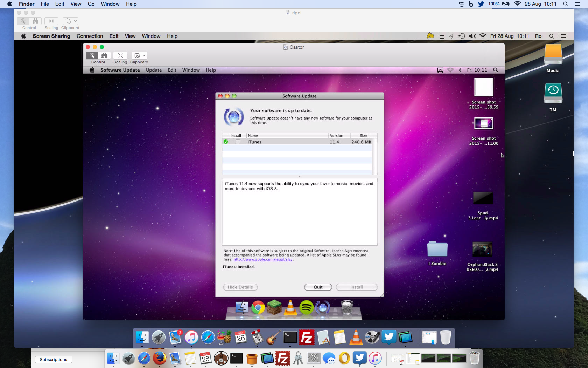
Task: Select Screen shot 2015-…11.00 thumbnail
Action: click(484, 123)
